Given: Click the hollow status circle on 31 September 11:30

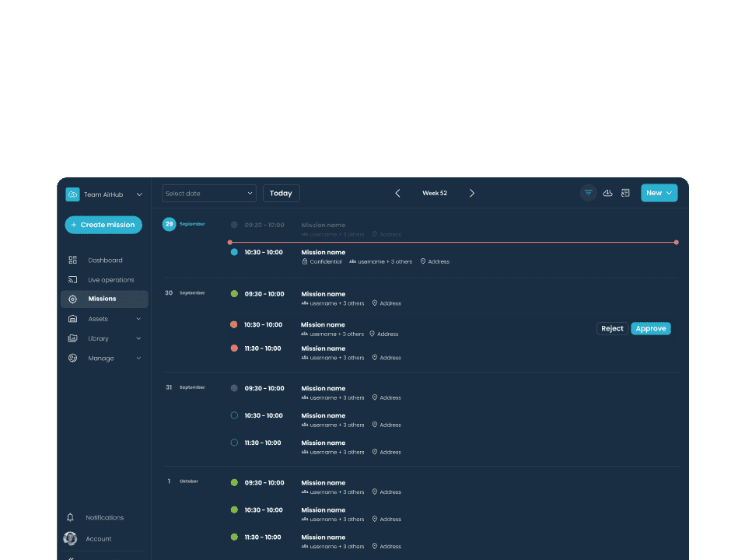Looking at the screenshot, I should coord(234,443).
